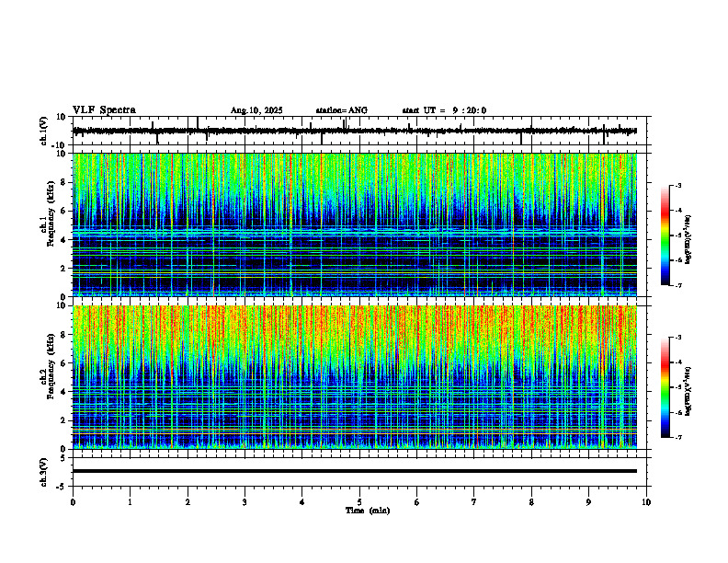This screenshot has height=563, width=728.
Task: Click the "VLF Spectra" plot title
Action: pos(104,110)
